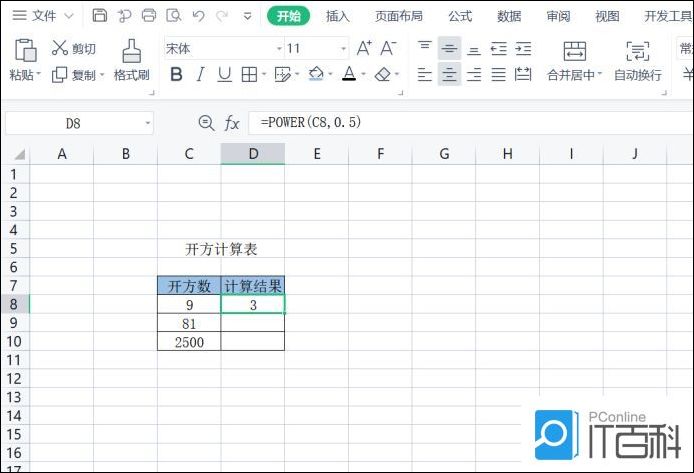Viewport: 694px width, 473px height.
Task: Click the Clear eraser icon
Action: pyautogui.click(x=383, y=74)
